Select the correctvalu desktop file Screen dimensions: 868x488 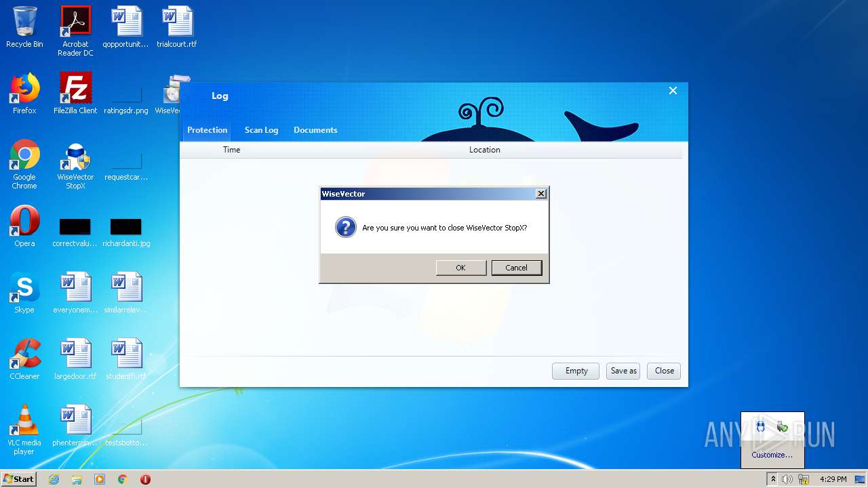[x=75, y=232]
